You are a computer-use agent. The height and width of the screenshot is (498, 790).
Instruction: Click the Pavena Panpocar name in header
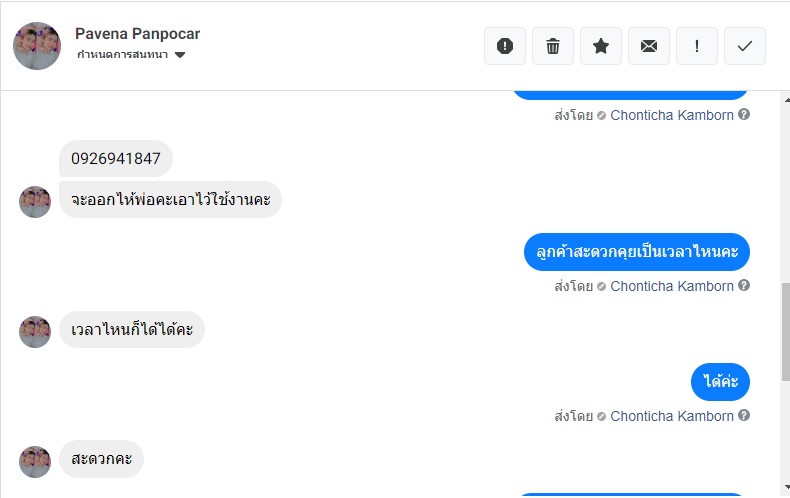138,34
